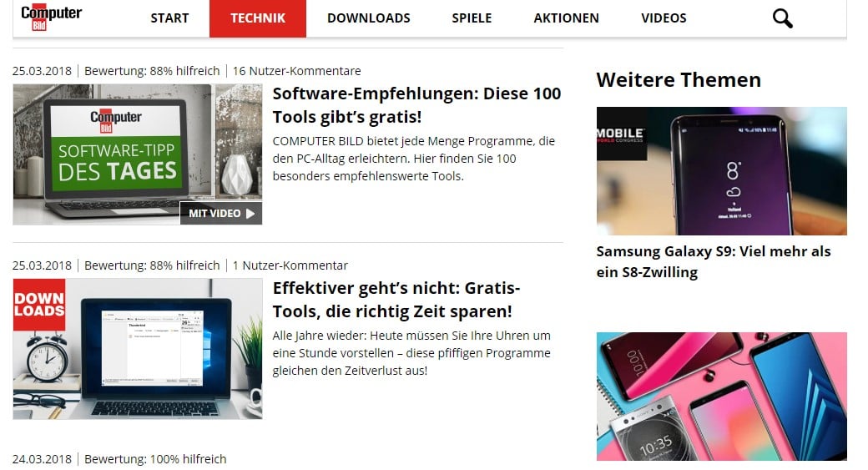Open Effektiver geht's nicht Gratis-Tools headline

pyautogui.click(x=396, y=300)
